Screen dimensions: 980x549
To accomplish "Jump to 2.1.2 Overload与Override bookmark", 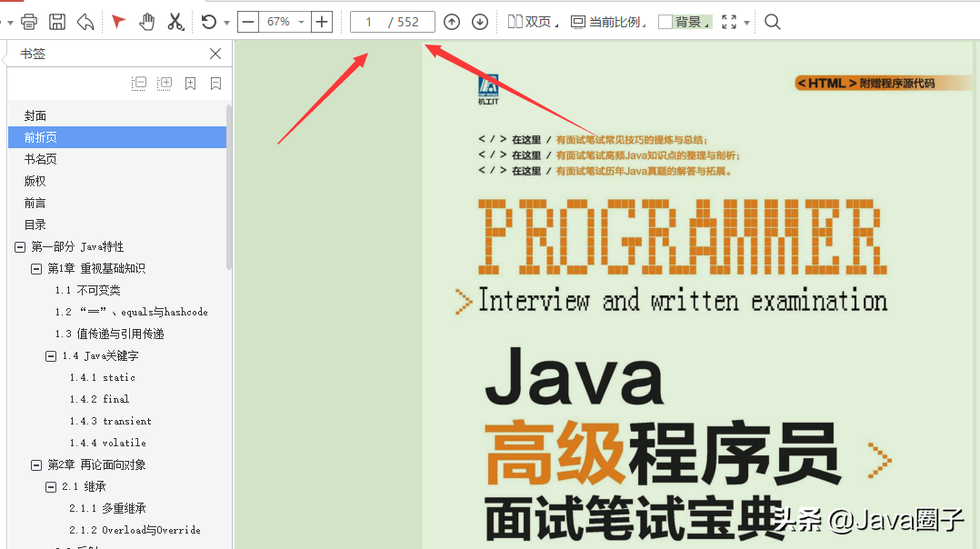I will (135, 530).
